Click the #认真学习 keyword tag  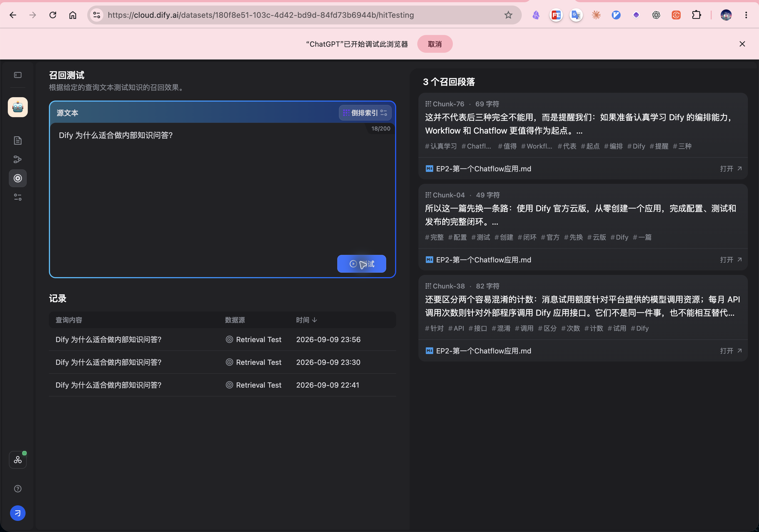(x=441, y=146)
